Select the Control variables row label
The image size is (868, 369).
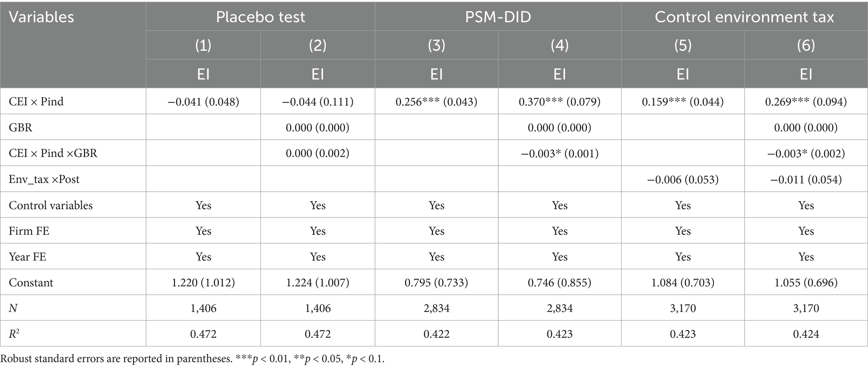pyautogui.click(x=51, y=205)
